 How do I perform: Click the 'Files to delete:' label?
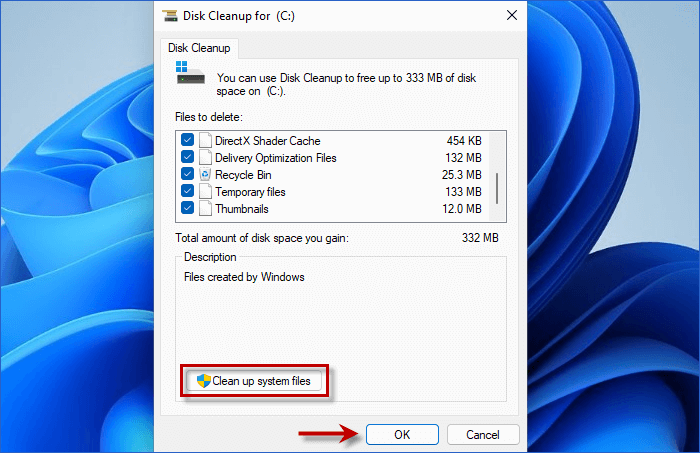pos(208,117)
